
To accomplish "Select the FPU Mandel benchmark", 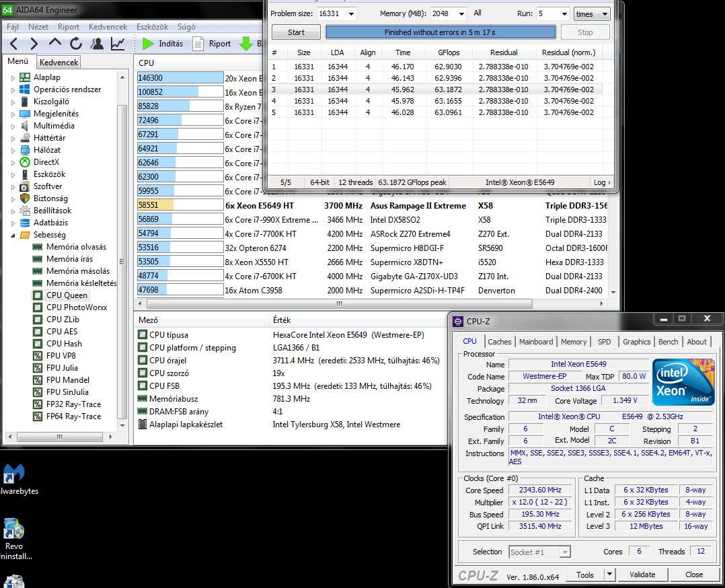I will tap(68, 380).
